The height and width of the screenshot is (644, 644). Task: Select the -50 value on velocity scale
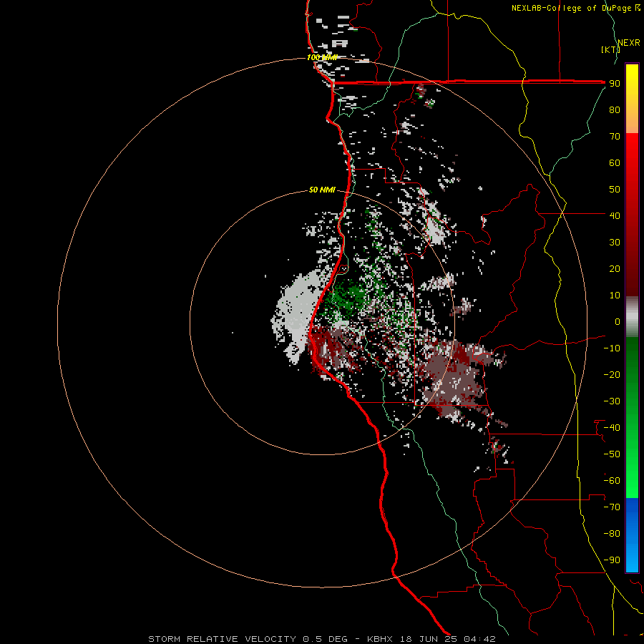[x=612, y=454]
